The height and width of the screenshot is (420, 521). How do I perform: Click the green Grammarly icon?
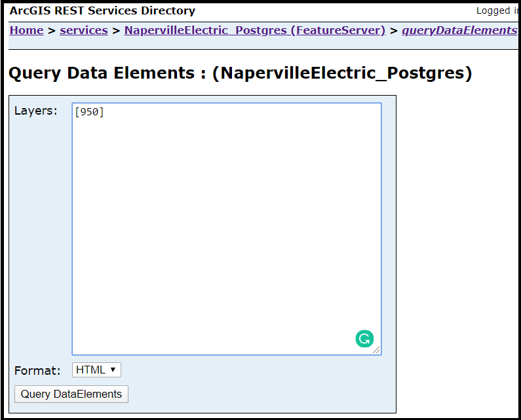(364, 339)
